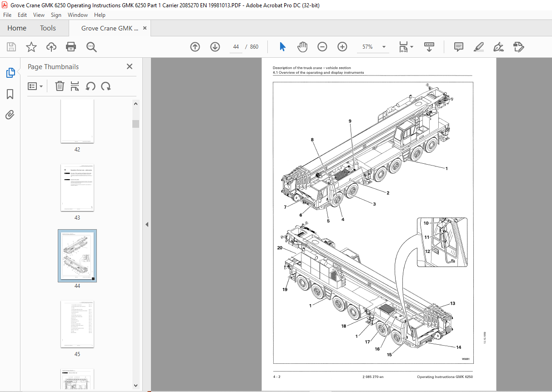Select the Grove Crane GMK document tab
Screen dimensions: 552x392
click(110, 28)
